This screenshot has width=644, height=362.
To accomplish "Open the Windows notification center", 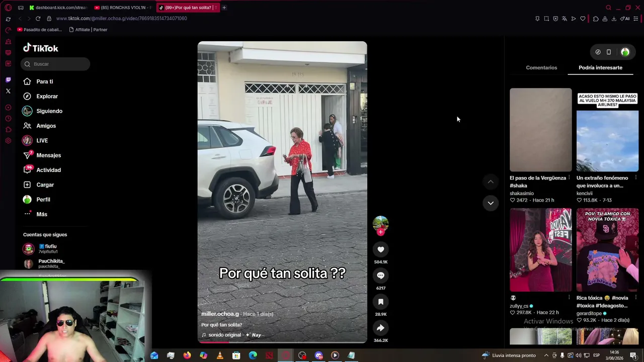I will (633, 355).
